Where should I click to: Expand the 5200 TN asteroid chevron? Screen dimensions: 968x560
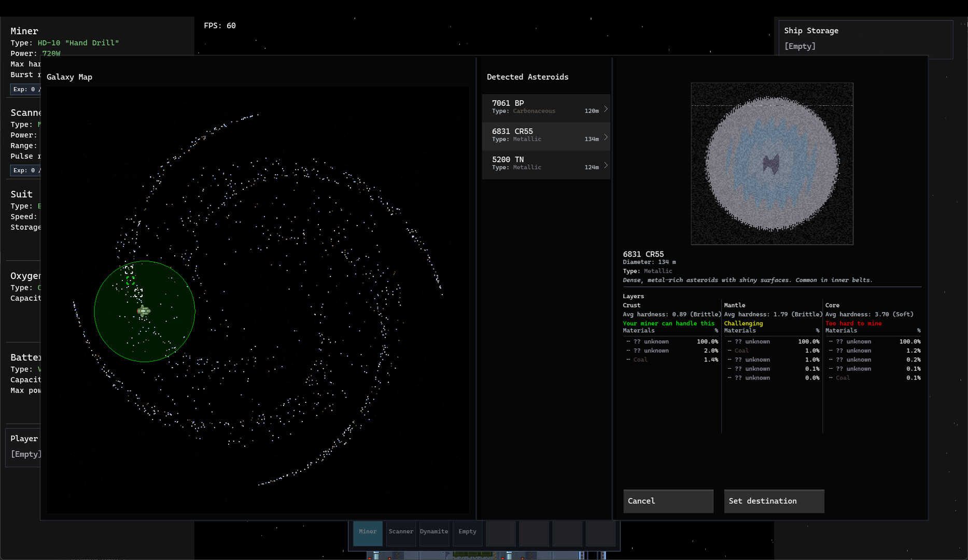[605, 165]
